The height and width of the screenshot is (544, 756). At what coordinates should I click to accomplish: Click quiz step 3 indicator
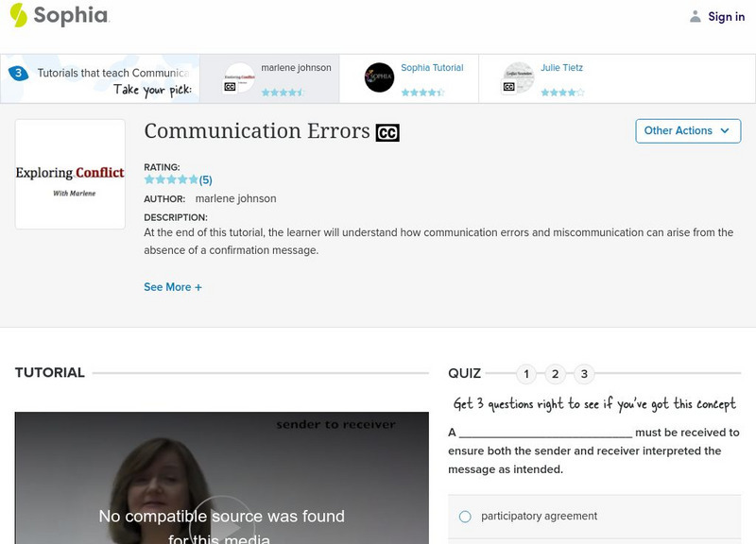click(x=582, y=373)
